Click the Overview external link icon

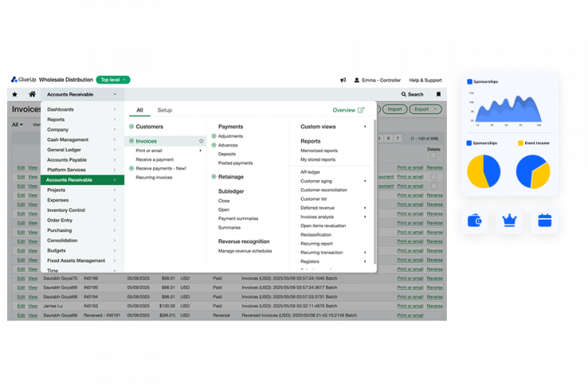pos(361,110)
